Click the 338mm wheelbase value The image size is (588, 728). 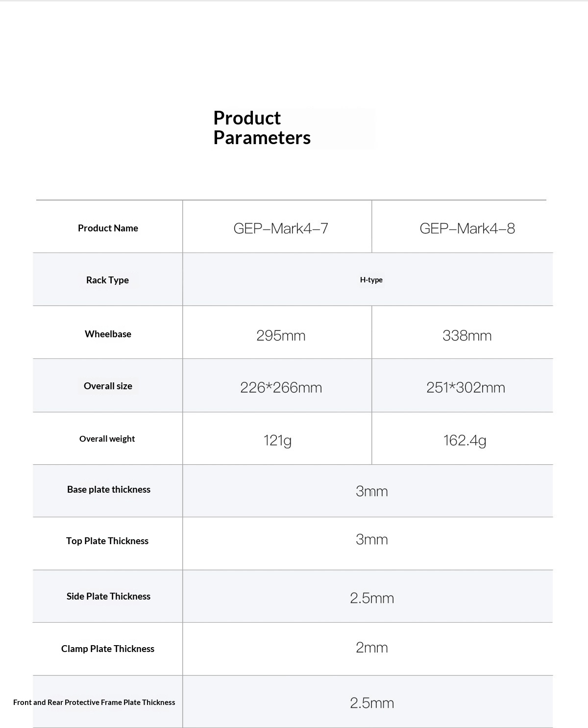tap(467, 336)
